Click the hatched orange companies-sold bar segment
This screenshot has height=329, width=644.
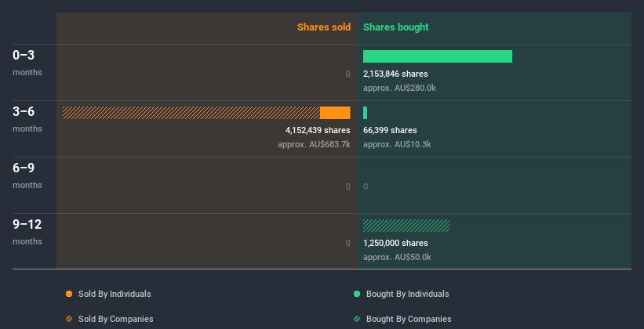191,113
